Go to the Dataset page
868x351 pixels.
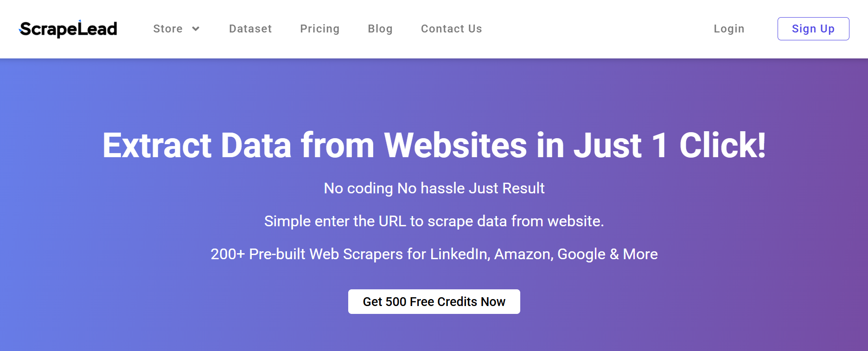coord(250,29)
